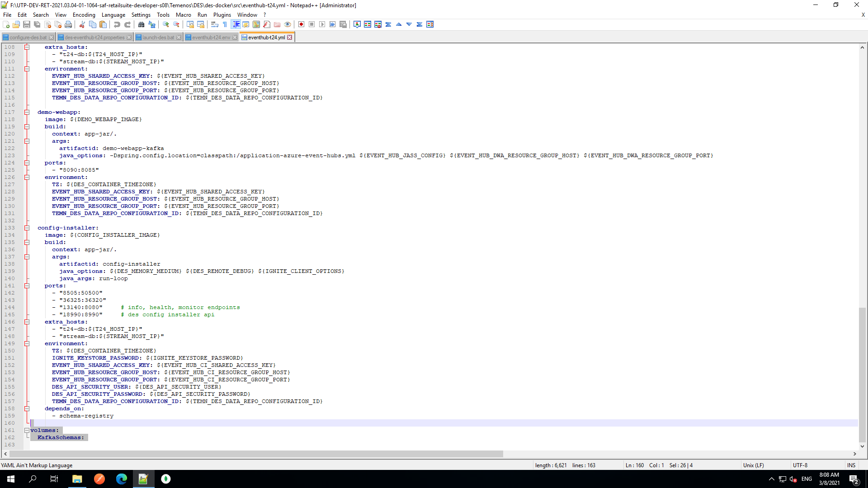The height and width of the screenshot is (488, 868).
Task: Switch to the launch-des.bat tab
Action: point(158,38)
